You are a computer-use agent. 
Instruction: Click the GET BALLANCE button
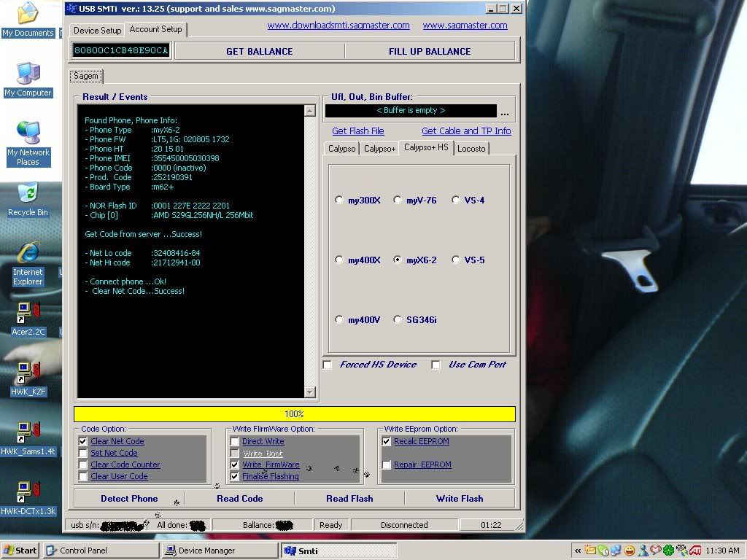tap(260, 52)
